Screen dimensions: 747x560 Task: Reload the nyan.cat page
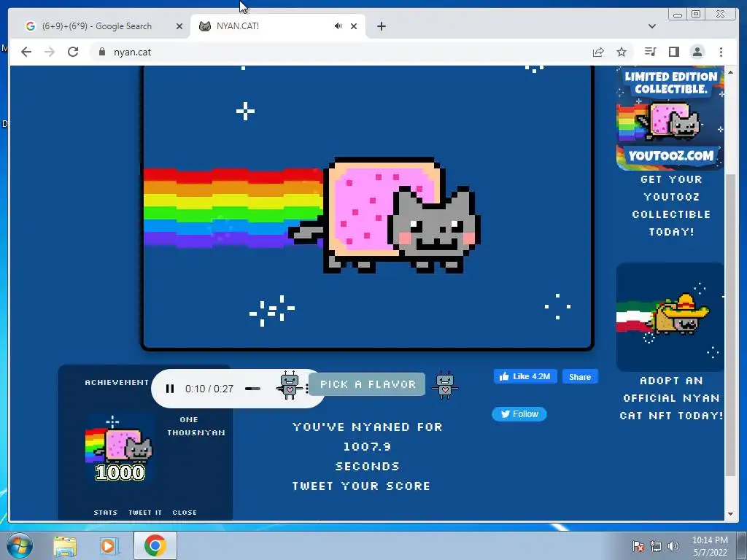[73, 52]
